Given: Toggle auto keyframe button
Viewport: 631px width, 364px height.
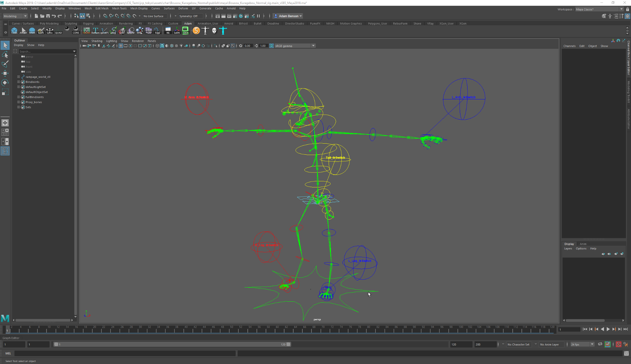Looking at the screenshot, I should (x=619, y=344).
